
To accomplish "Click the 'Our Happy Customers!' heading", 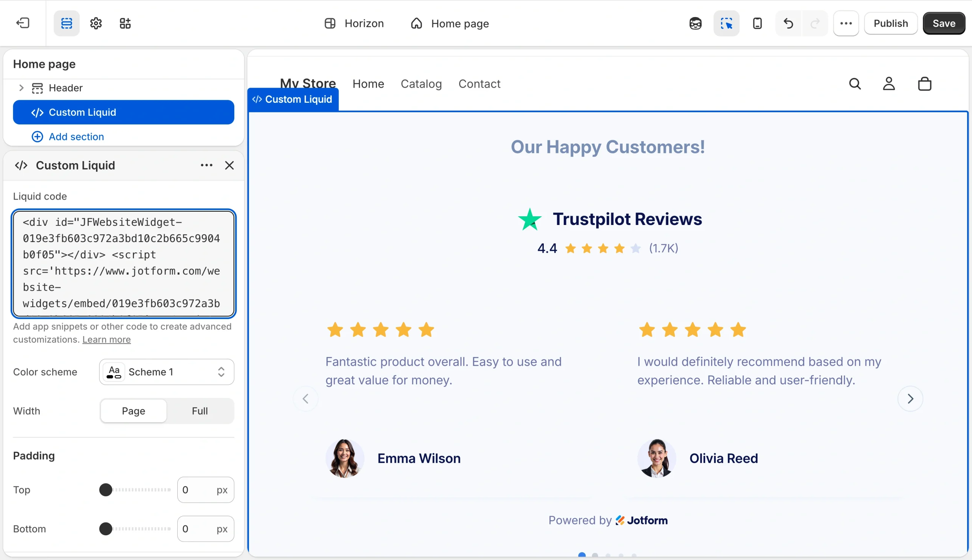I will point(607,147).
